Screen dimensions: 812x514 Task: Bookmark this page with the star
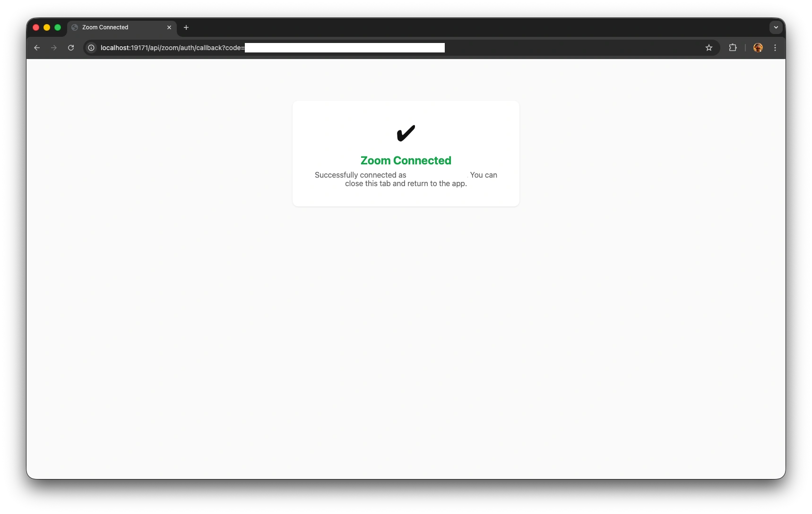708,48
